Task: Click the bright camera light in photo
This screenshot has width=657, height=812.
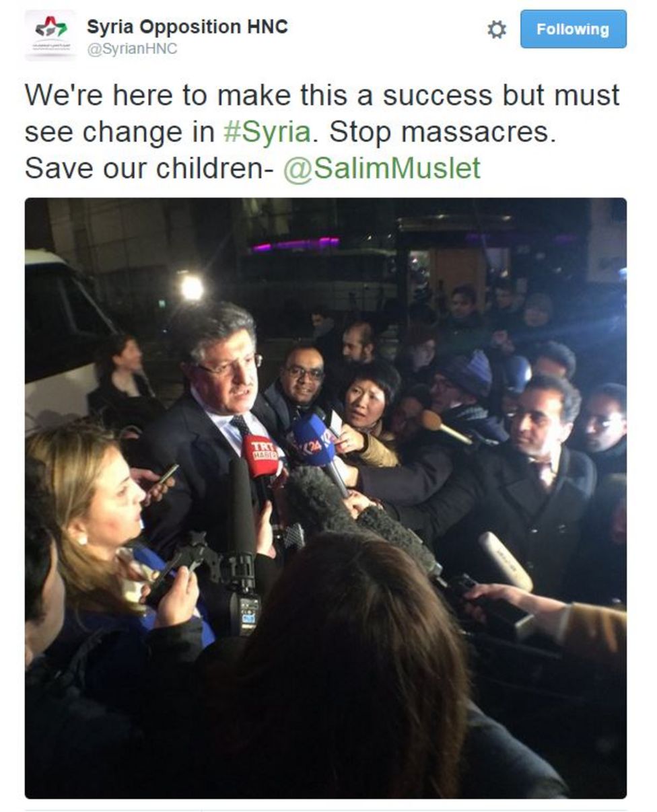Action: coord(192,288)
